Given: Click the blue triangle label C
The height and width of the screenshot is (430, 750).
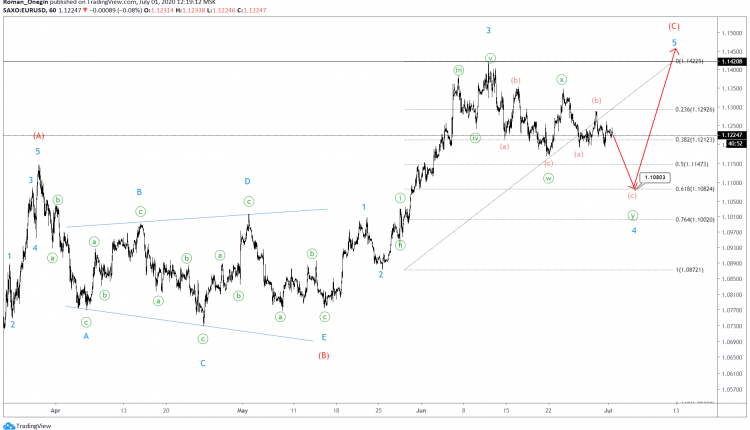Looking at the screenshot, I should tap(203, 364).
